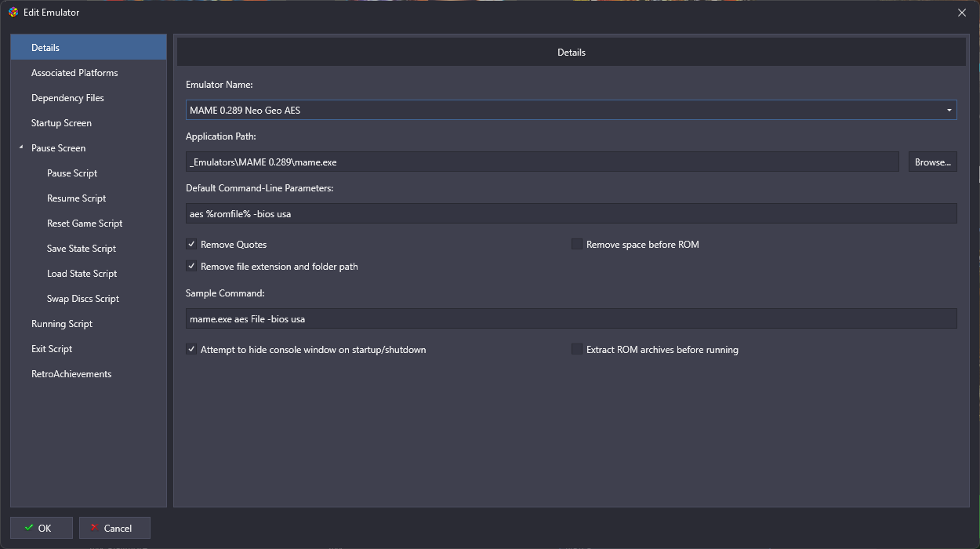This screenshot has height=549, width=980.
Task: Enable Remove space before ROM
Action: (x=577, y=245)
